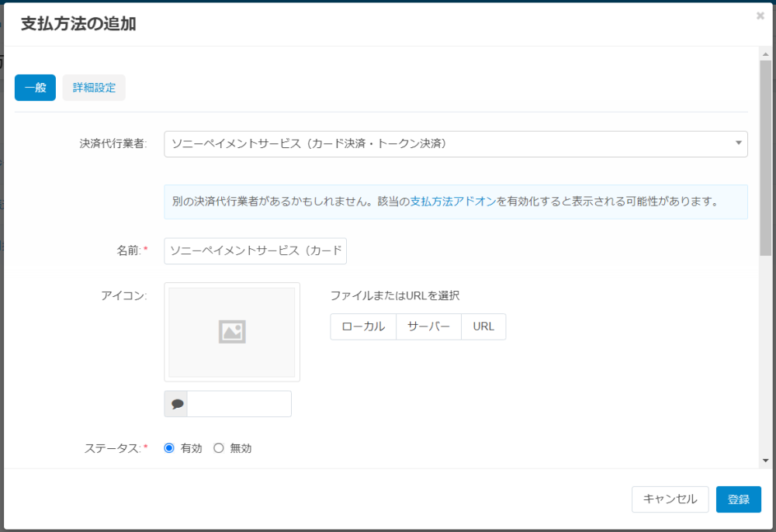Click the 決済代行業者 label

pyautogui.click(x=113, y=144)
